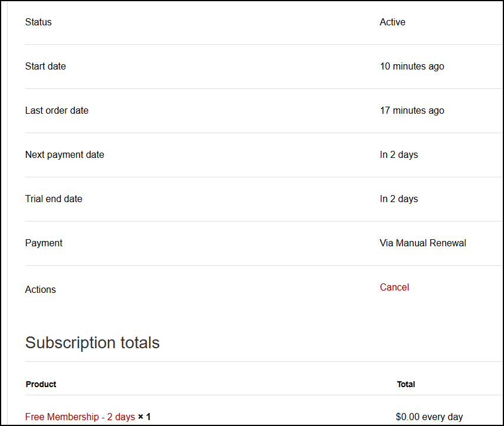Click the Actions row label
Viewport: 504px width, 426px height.
click(x=41, y=290)
